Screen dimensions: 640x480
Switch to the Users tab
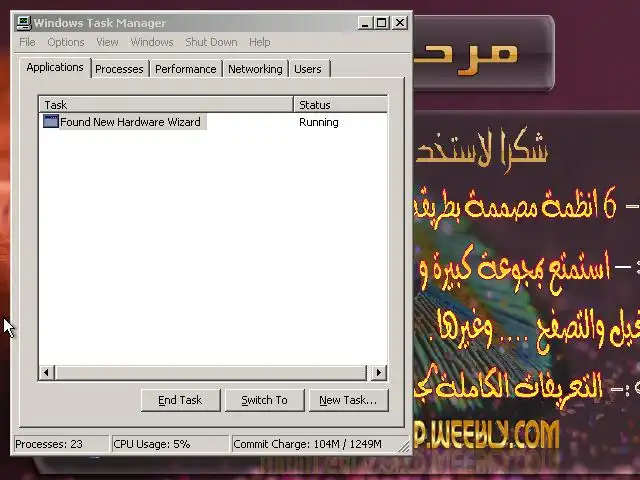coord(308,69)
